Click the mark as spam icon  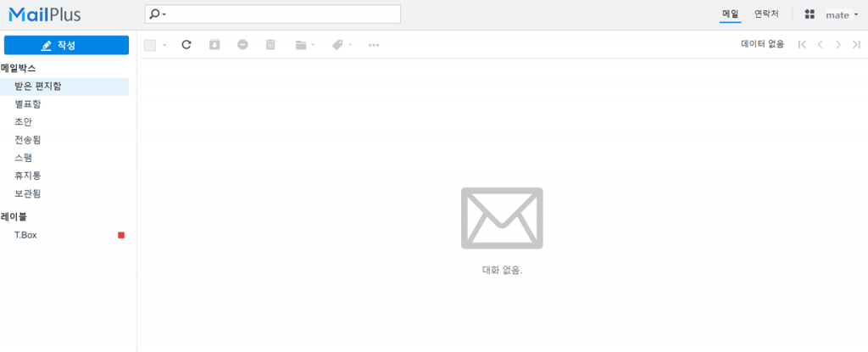(242, 45)
